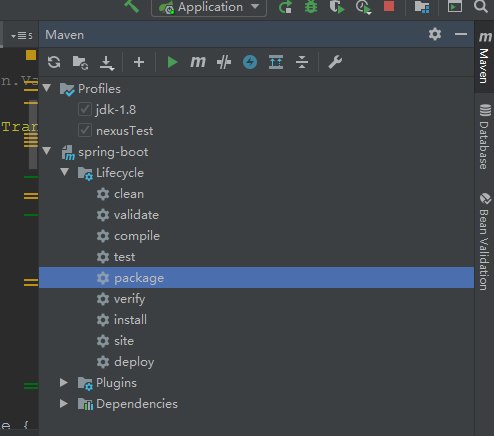Collapse the spring-boot project node
Image resolution: width=494 pixels, height=436 pixels.
point(47,151)
